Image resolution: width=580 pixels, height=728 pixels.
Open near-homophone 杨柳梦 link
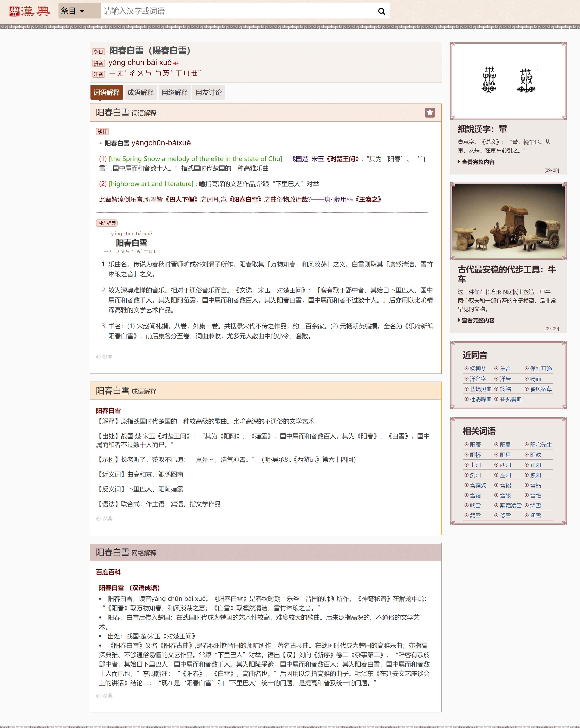478,369
